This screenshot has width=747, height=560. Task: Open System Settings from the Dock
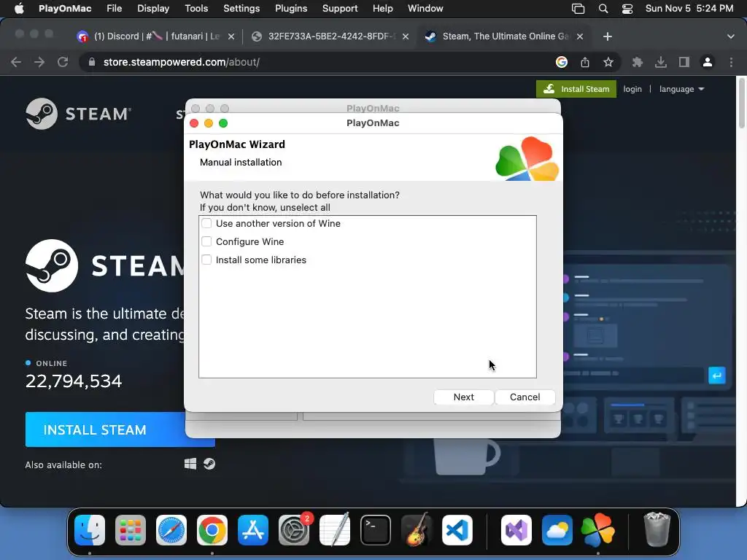(x=294, y=530)
